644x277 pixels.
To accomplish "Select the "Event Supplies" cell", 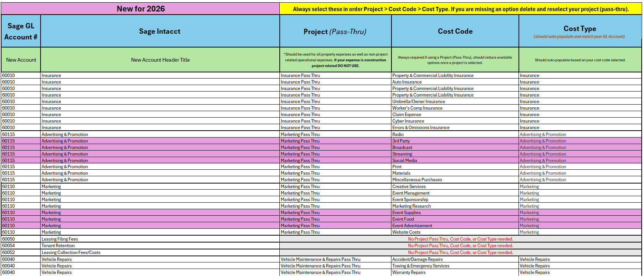I will pos(455,213).
